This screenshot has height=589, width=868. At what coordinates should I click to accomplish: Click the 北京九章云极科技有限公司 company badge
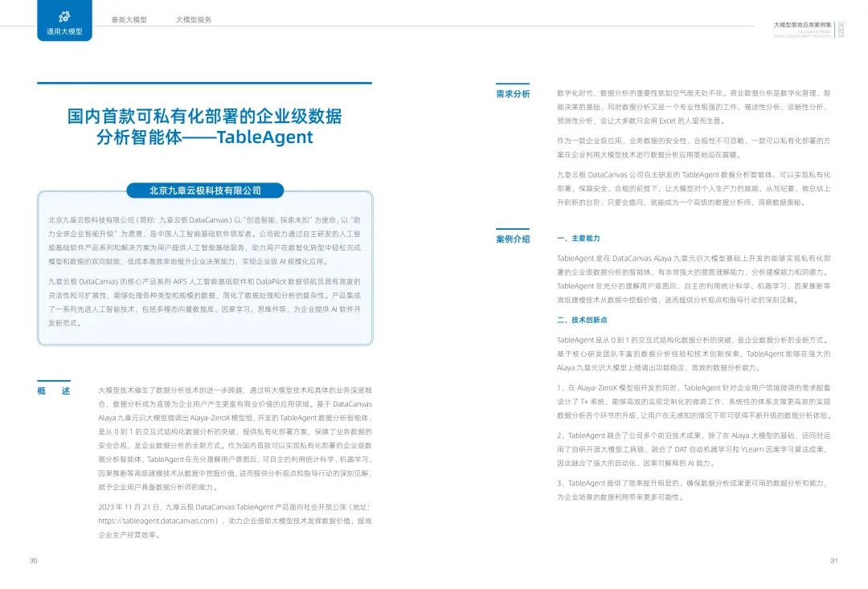(205, 190)
